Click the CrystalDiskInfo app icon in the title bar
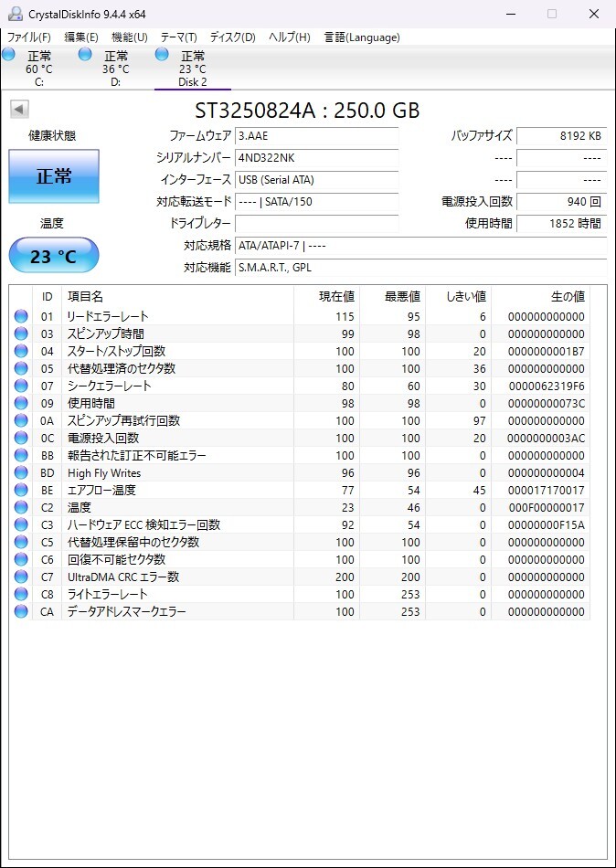This screenshot has width=616, height=868. point(15,14)
